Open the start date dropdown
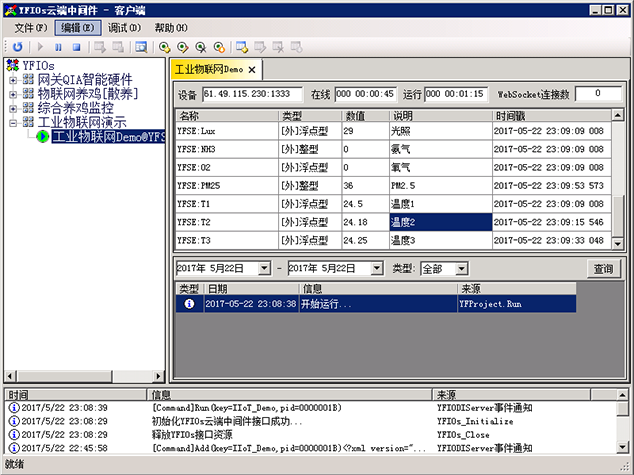 point(264,269)
